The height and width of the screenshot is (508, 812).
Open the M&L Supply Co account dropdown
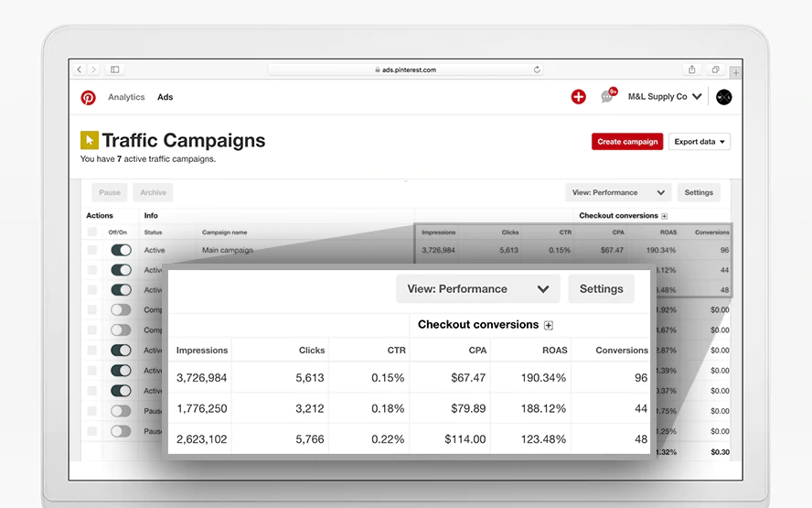[x=665, y=96]
